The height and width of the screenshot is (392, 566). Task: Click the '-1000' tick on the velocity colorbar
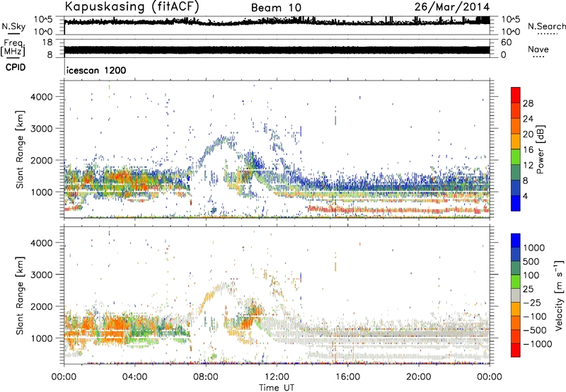pyautogui.click(x=537, y=344)
